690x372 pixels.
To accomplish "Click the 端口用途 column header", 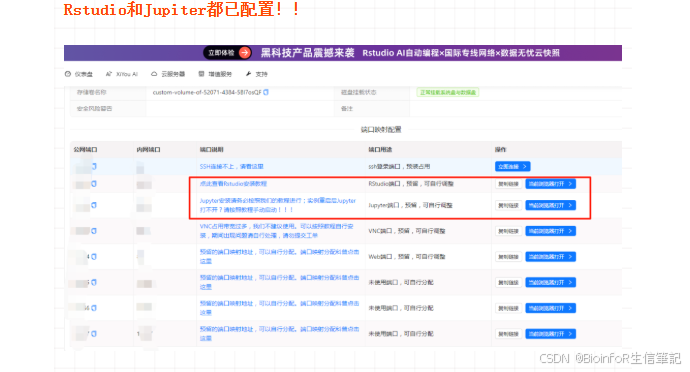I will pyautogui.click(x=380, y=150).
